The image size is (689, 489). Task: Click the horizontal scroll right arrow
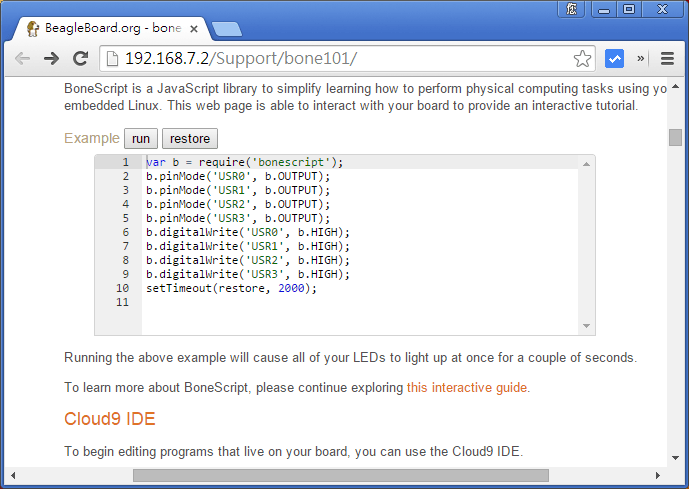[x=658, y=475]
